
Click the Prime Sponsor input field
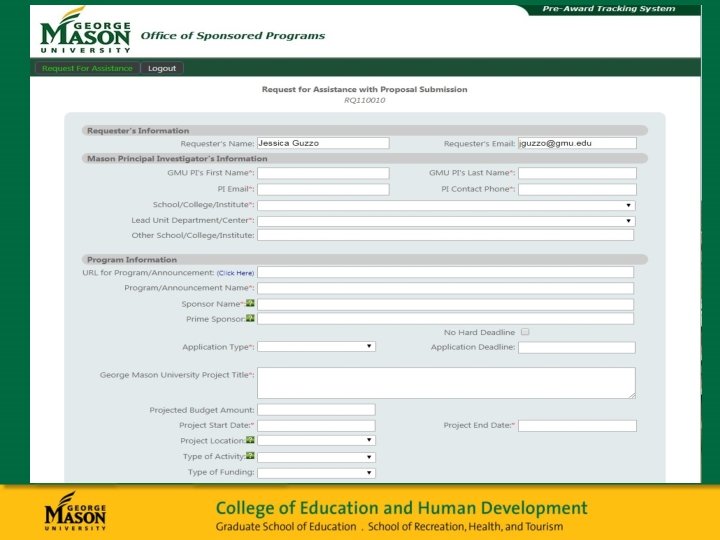pos(445,319)
